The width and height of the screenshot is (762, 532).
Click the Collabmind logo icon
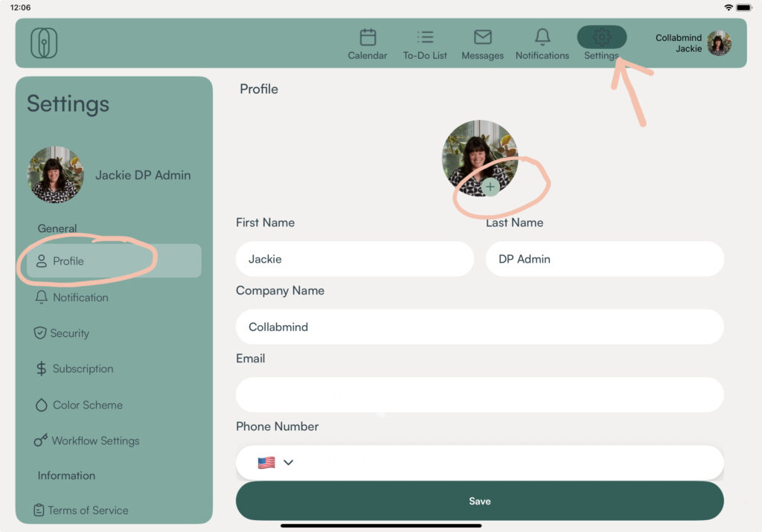click(44, 42)
